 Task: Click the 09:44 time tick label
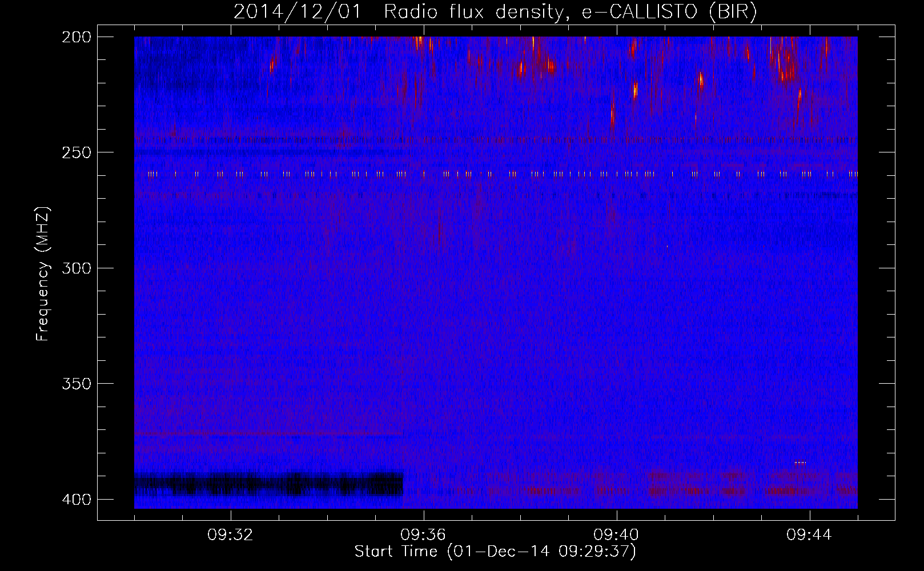point(810,535)
